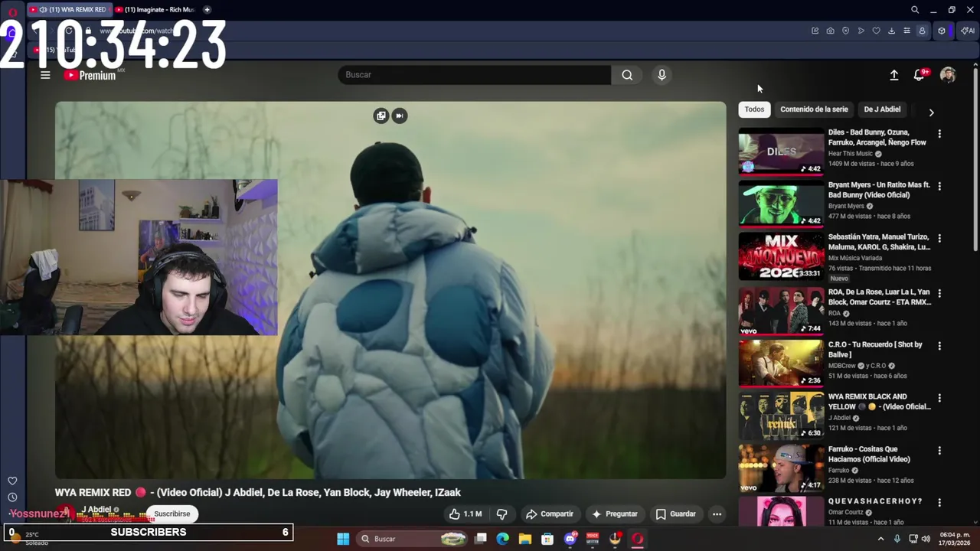Select the Todos filter chip
This screenshot has height=551, width=980.
[754, 109]
